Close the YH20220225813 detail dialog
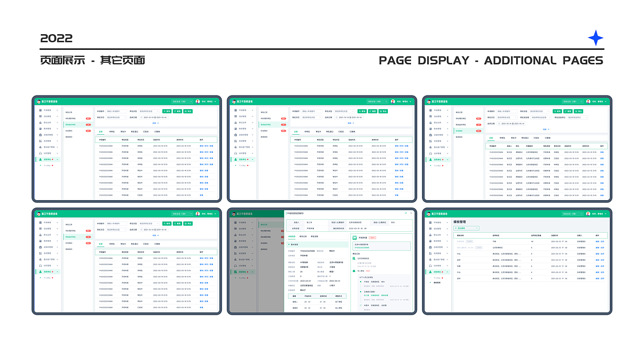 pyautogui.click(x=411, y=213)
